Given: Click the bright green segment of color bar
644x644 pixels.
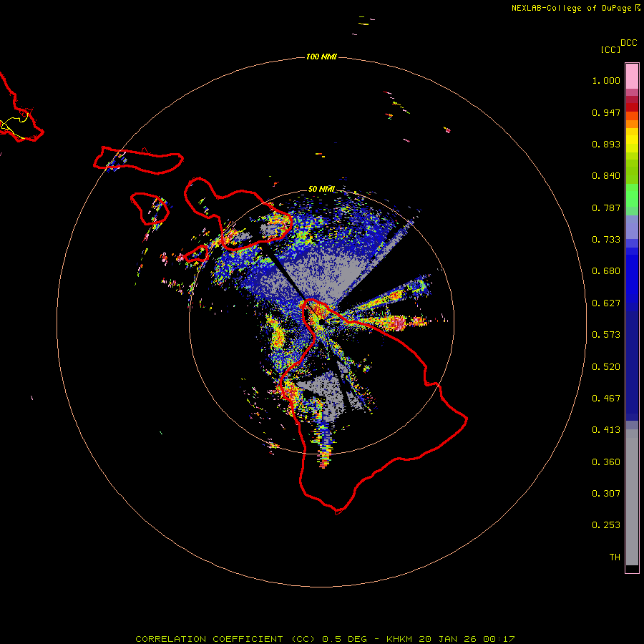Looking at the screenshot, I should [x=632, y=195].
